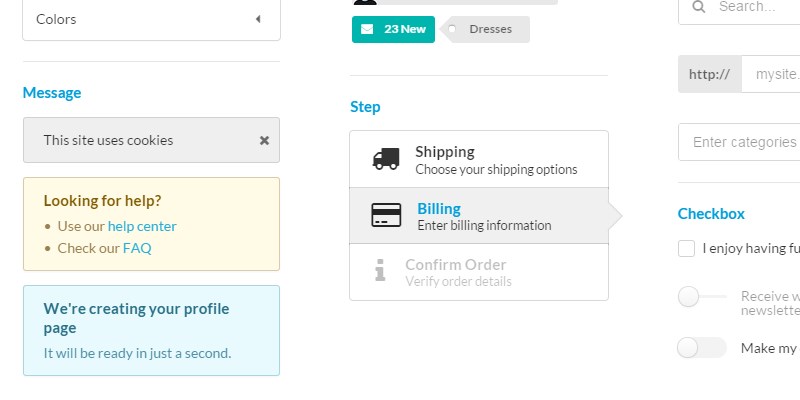Viewport: 800px width, 400px height.
Task: Click the Confirm Order info icon
Action: [x=380, y=270]
